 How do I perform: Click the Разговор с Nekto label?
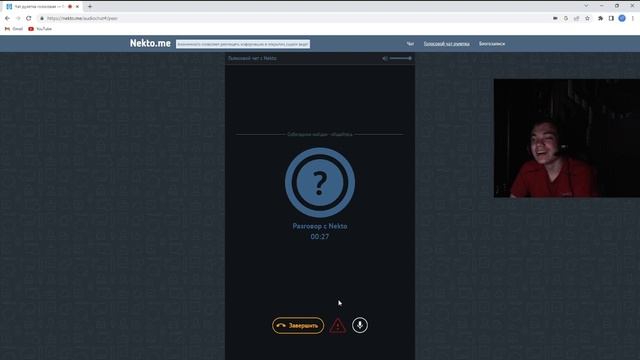(x=320, y=226)
